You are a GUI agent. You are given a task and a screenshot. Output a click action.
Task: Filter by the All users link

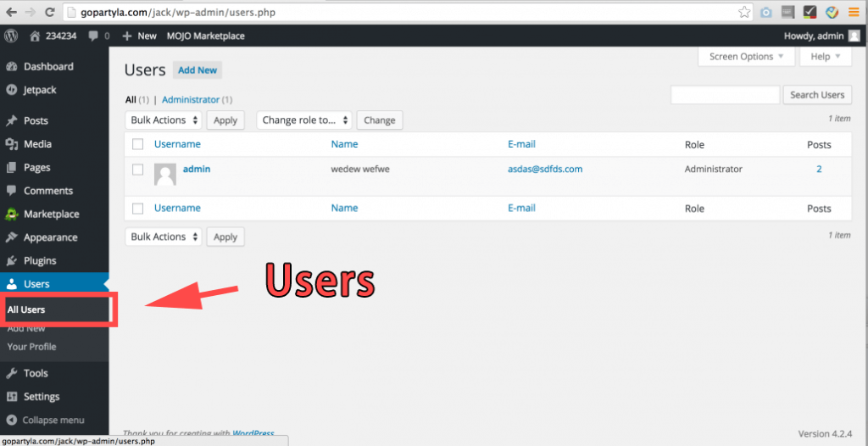(x=131, y=100)
